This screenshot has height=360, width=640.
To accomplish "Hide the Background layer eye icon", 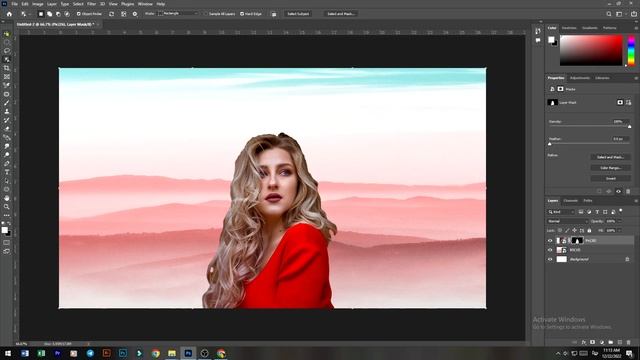I will [x=550, y=259].
